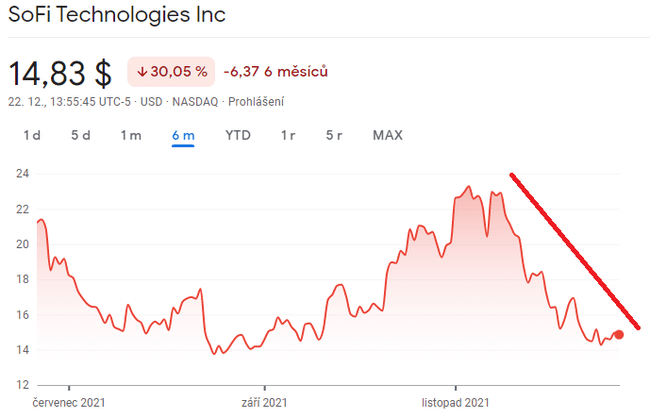Click the listopad 2021 axis label
This screenshot has height=419, width=650.
[x=455, y=403]
